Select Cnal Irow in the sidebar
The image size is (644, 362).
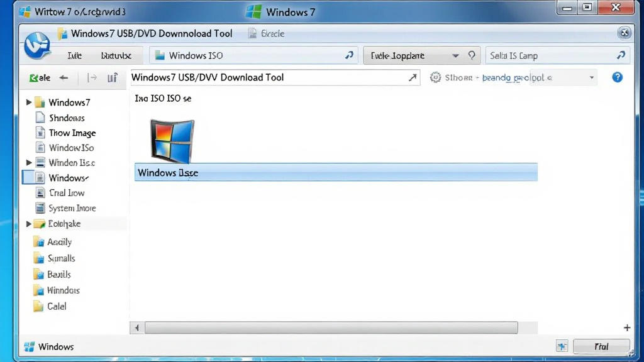pos(67,192)
